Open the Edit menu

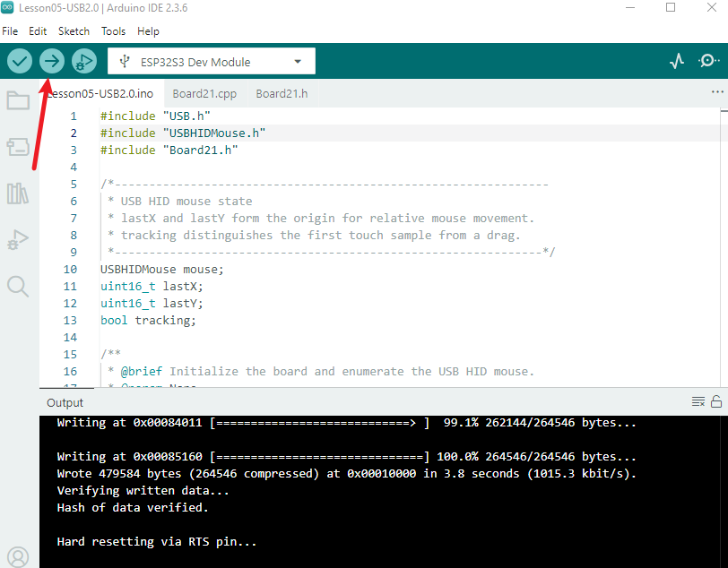click(x=38, y=31)
